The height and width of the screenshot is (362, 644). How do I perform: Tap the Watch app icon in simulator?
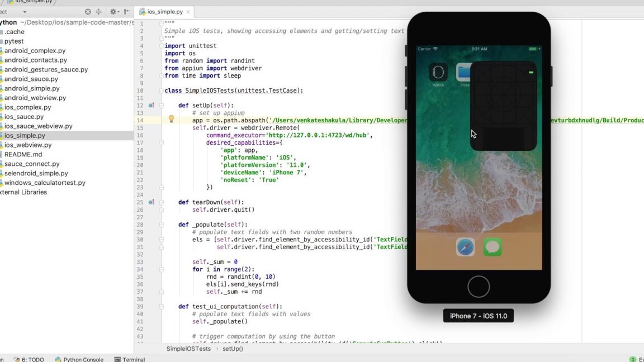point(438,72)
